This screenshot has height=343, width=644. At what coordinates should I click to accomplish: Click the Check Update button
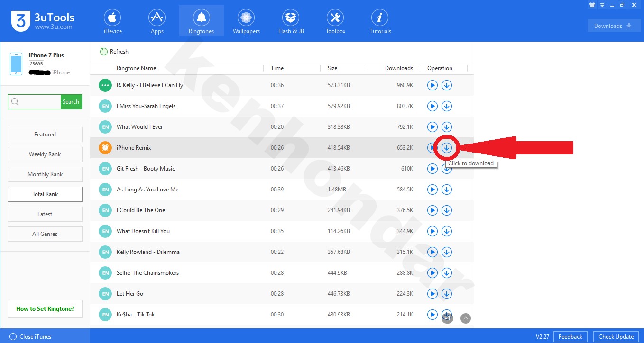pyautogui.click(x=616, y=337)
